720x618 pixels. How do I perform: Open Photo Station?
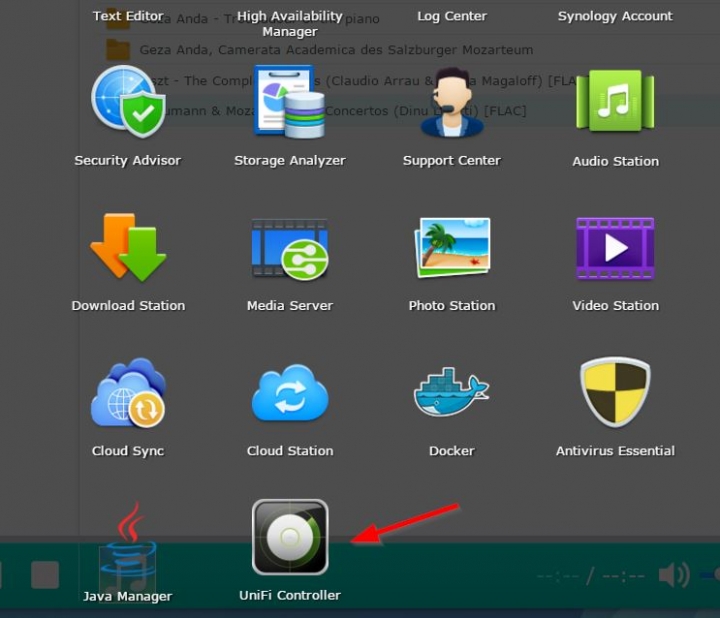pos(452,248)
